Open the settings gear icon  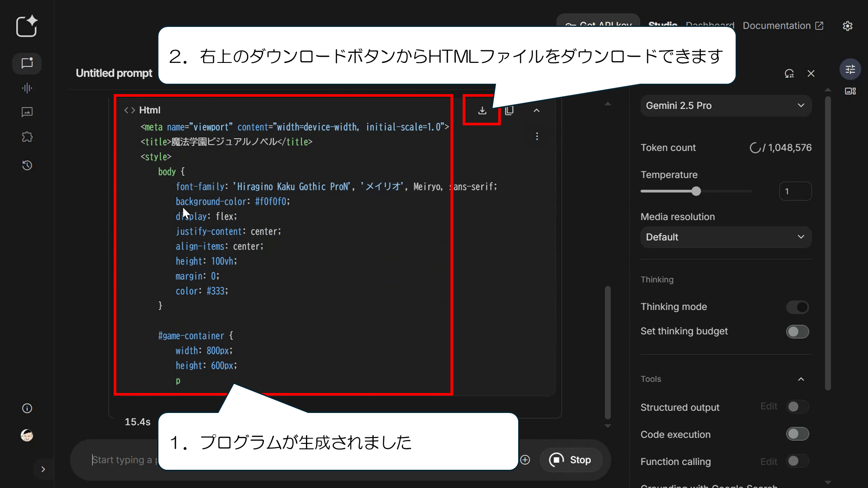[847, 26]
